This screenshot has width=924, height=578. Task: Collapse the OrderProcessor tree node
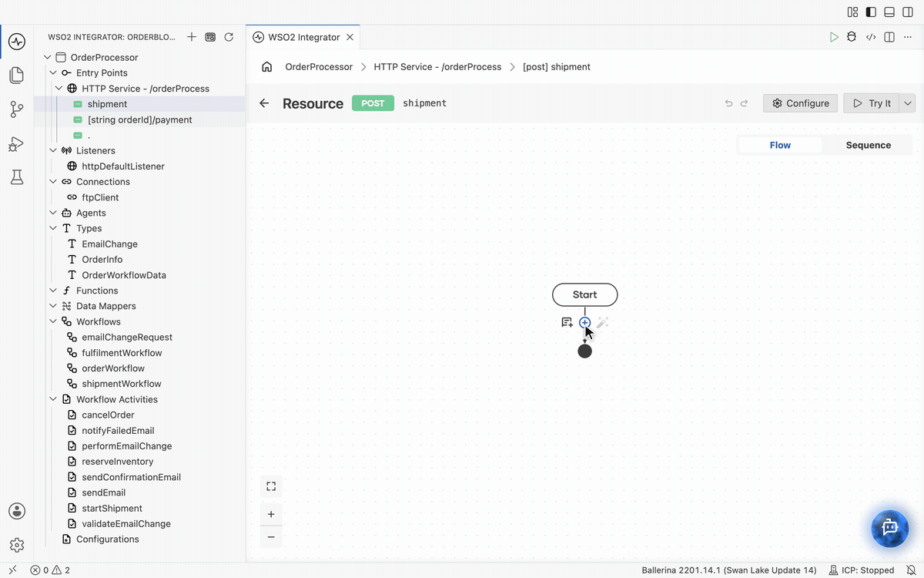tap(48, 57)
